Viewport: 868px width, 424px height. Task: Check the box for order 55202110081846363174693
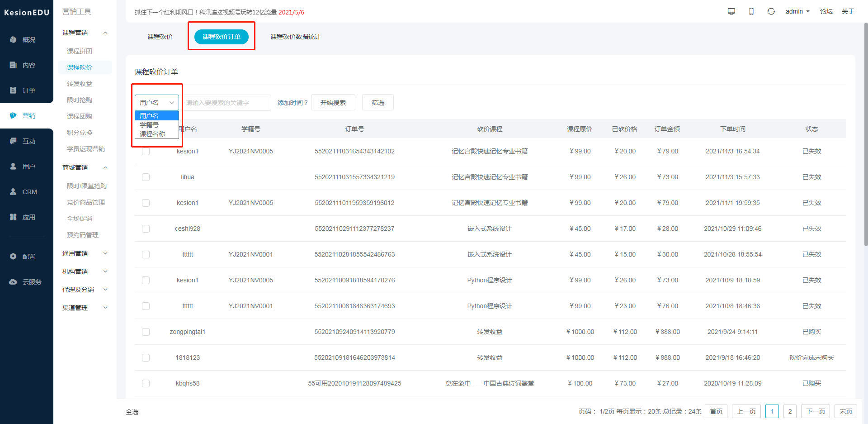coord(146,306)
